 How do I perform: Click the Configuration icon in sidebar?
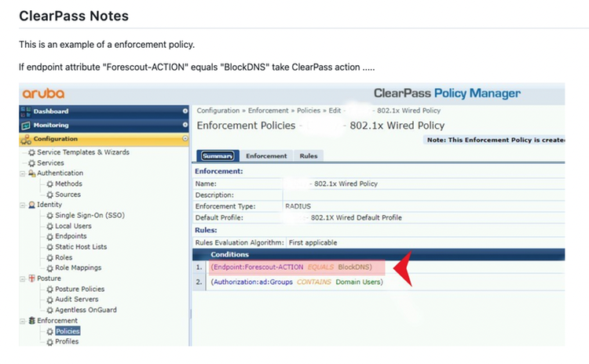pyautogui.click(x=26, y=139)
